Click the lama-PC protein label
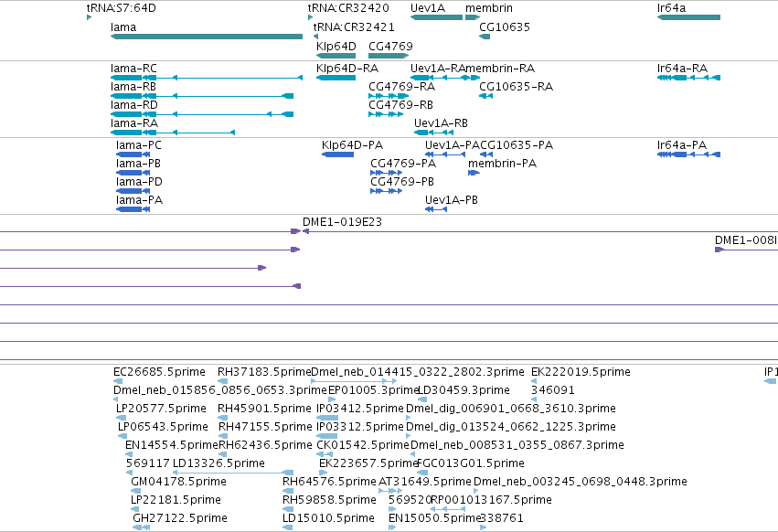This screenshot has height=532, width=778. click(x=138, y=145)
